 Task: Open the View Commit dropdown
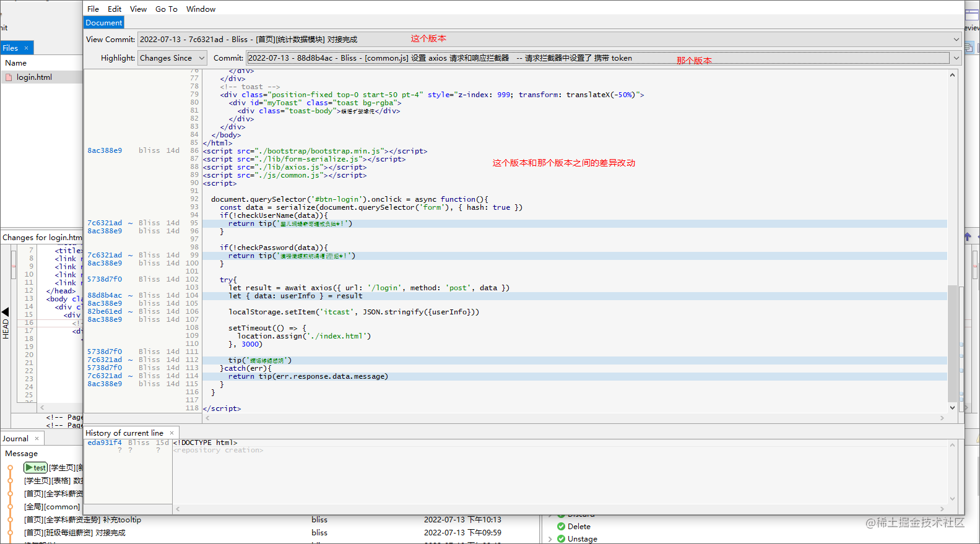coord(956,40)
